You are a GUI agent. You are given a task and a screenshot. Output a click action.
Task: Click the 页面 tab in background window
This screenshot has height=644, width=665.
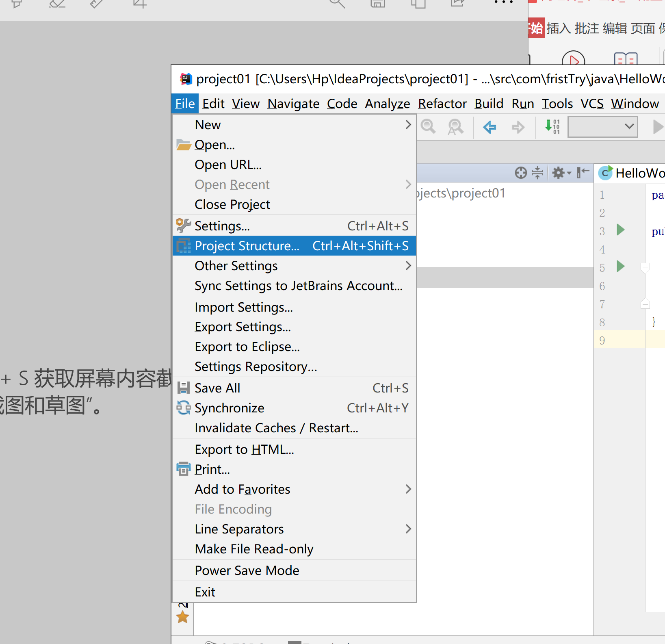643,28
